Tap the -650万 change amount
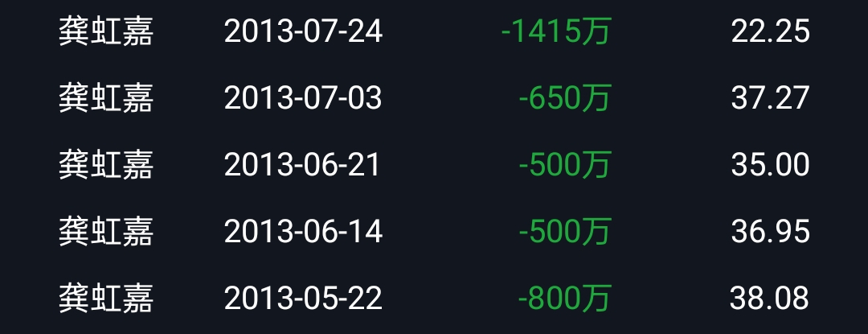The width and height of the screenshot is (868, 334). (565, 98)
